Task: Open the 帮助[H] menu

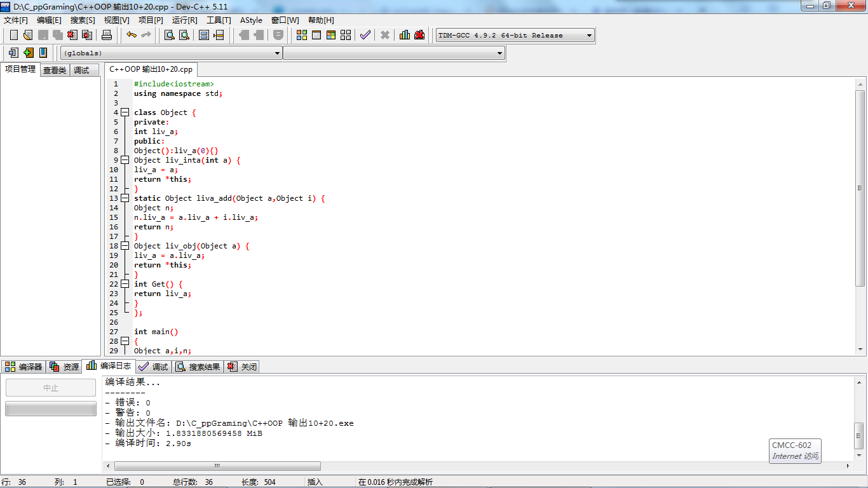Action: coord(321,20)
